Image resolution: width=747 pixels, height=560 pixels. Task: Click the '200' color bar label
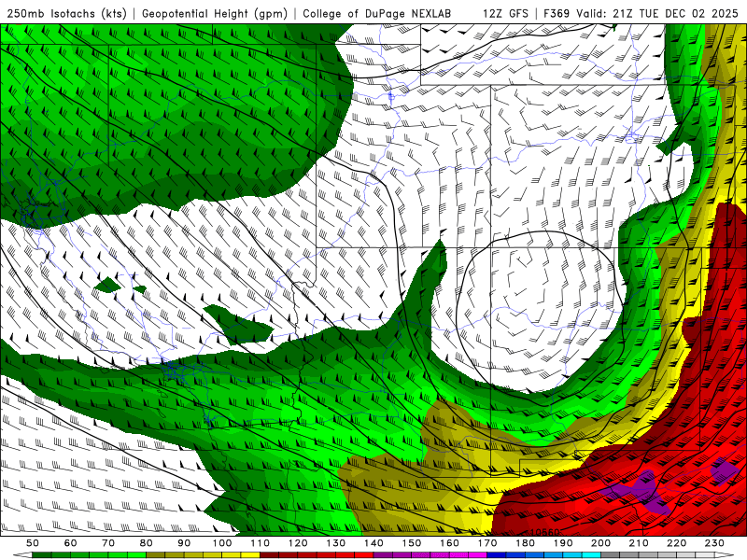[x=601, y=543]
